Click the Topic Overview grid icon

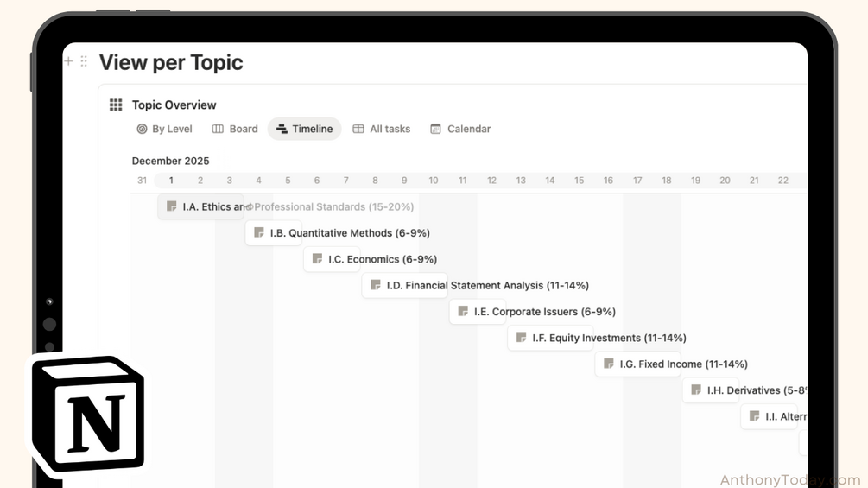116,105
